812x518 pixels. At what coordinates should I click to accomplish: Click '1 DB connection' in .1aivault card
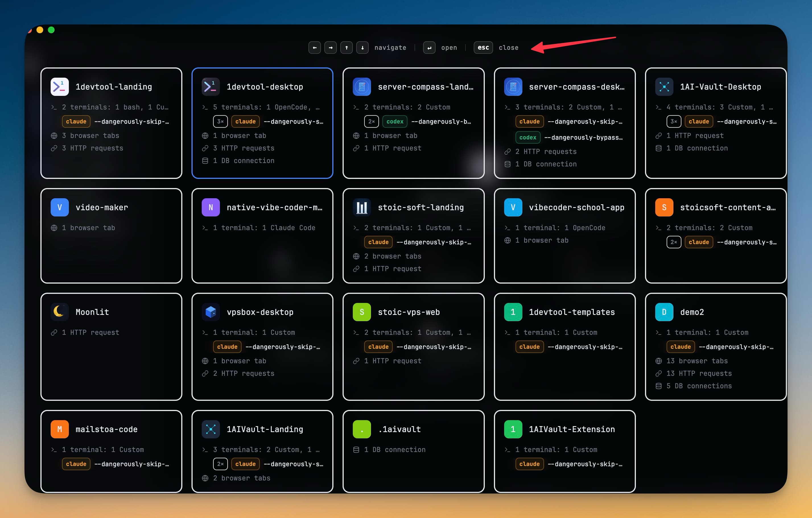tap(395, 449)
